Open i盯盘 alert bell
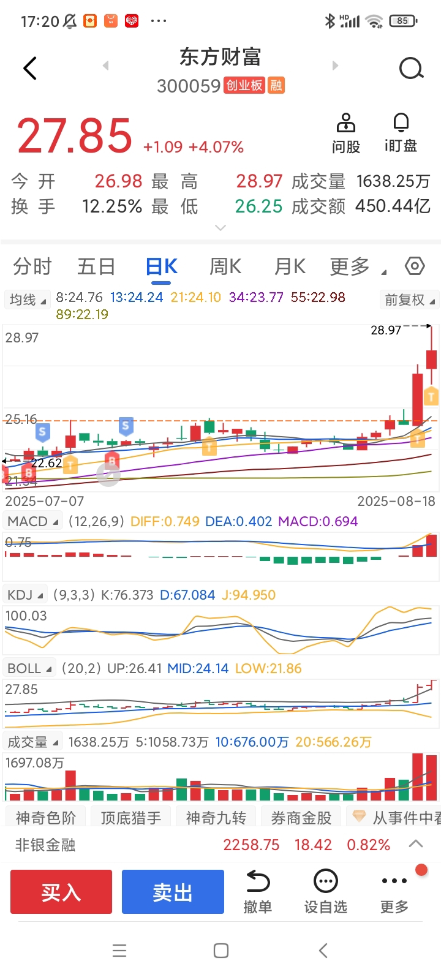 401,133
